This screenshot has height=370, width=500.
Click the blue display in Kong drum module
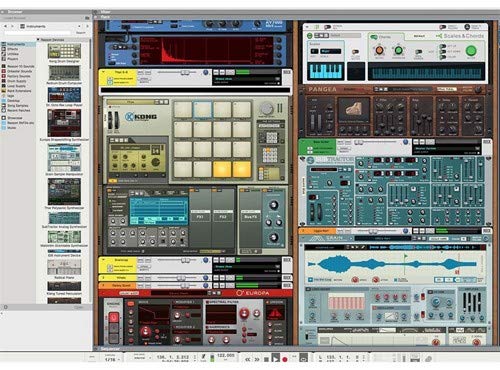click(x=159, y=210)
